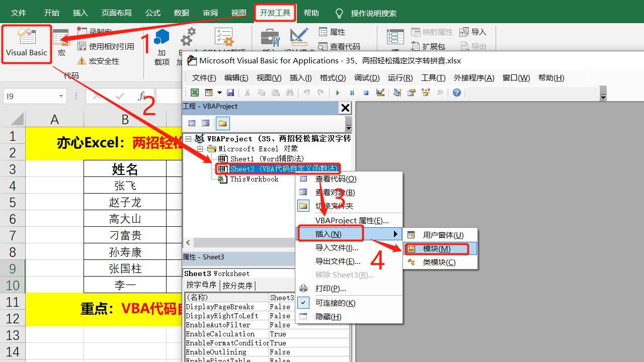The image size is (644, 362).
Task: Switch to Excel via the View Excel icon
Action: tap(194, 93)
